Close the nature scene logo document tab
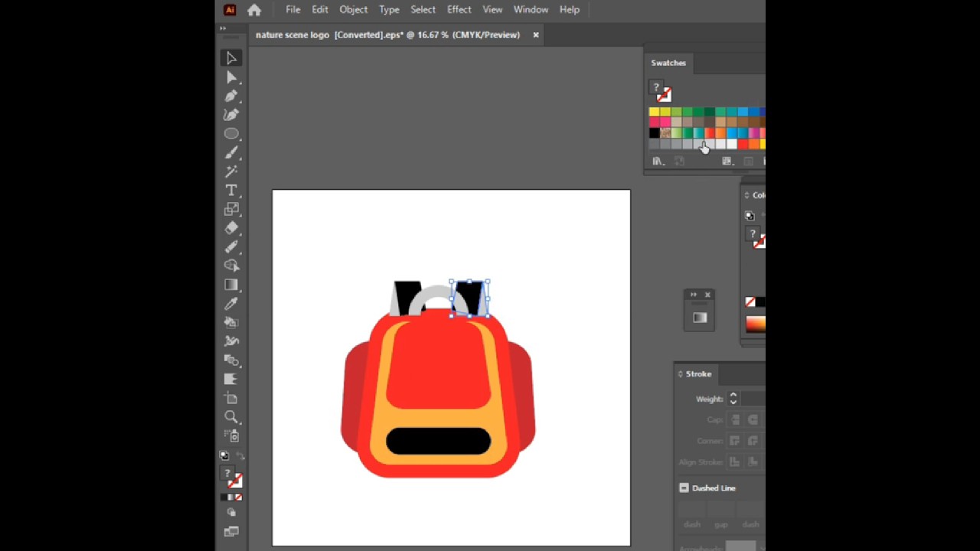The height and width of the screenshot is (551, 980). pyautogui.click(x=536, y=35)
